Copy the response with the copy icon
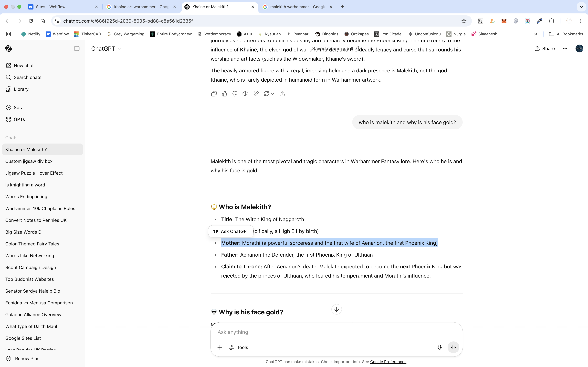The image size is (588, 367). coord(214,94)
